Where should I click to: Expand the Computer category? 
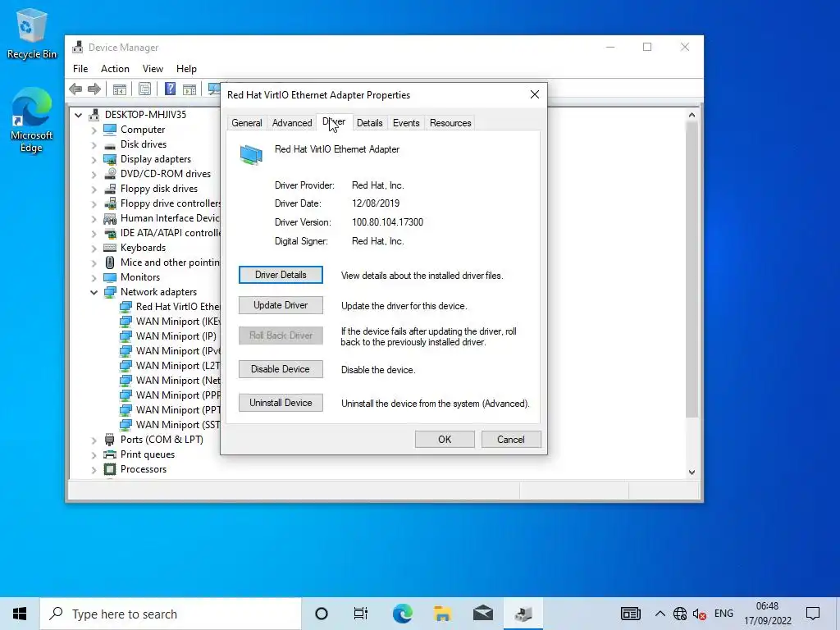pos(94,130)
